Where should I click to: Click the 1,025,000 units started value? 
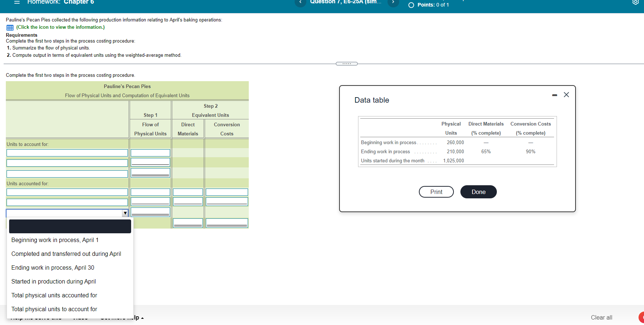(453, 160)
